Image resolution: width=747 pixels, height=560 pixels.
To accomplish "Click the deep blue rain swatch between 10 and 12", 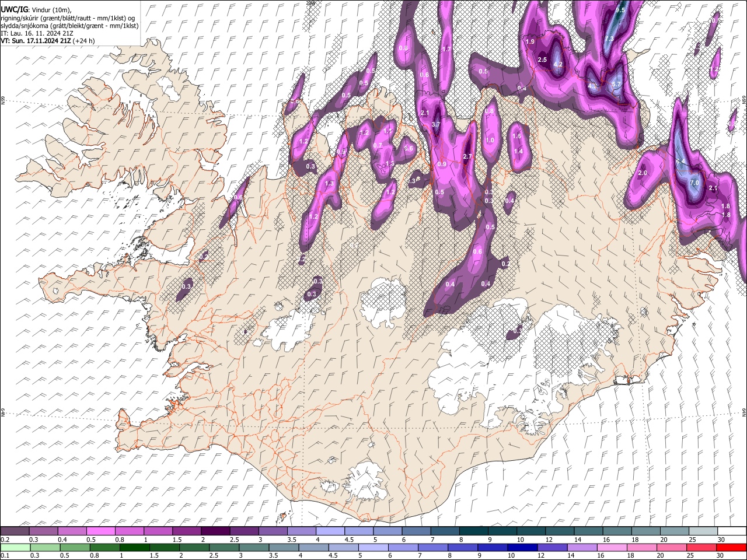I will (523, 547).
